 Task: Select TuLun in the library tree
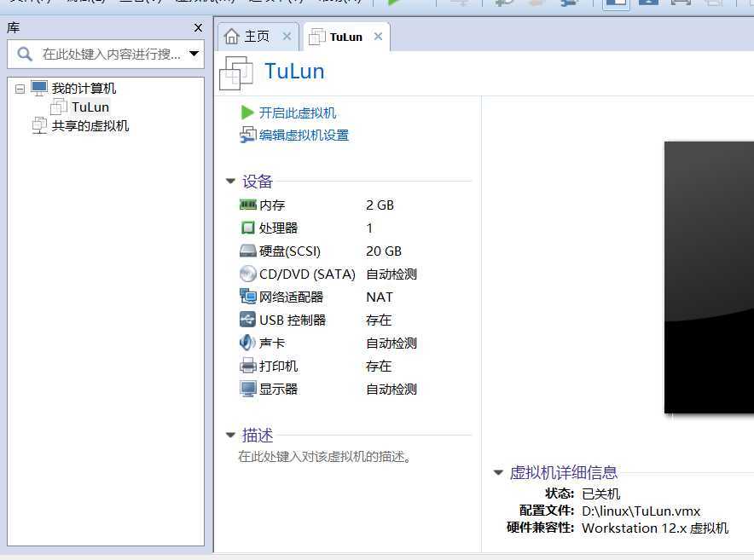coord(90,107)
